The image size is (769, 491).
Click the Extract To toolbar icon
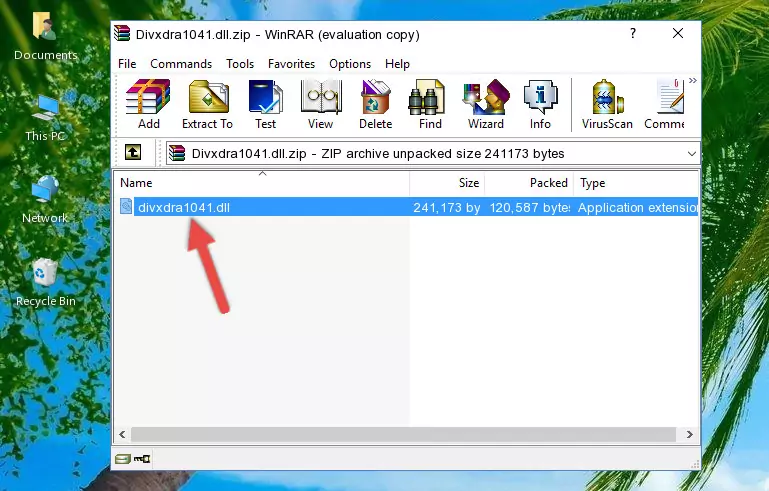tap(207, 104)
